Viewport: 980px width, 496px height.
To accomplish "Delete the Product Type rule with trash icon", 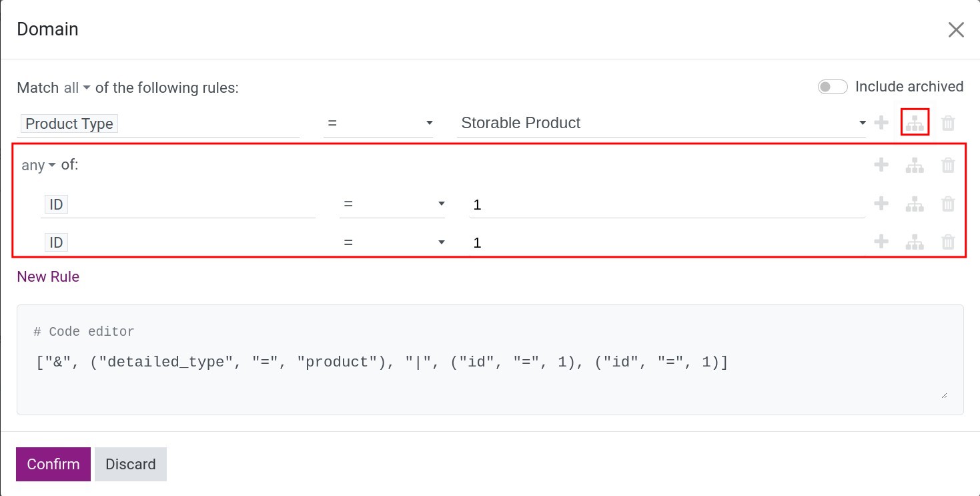I will click(x=948, y=123).
